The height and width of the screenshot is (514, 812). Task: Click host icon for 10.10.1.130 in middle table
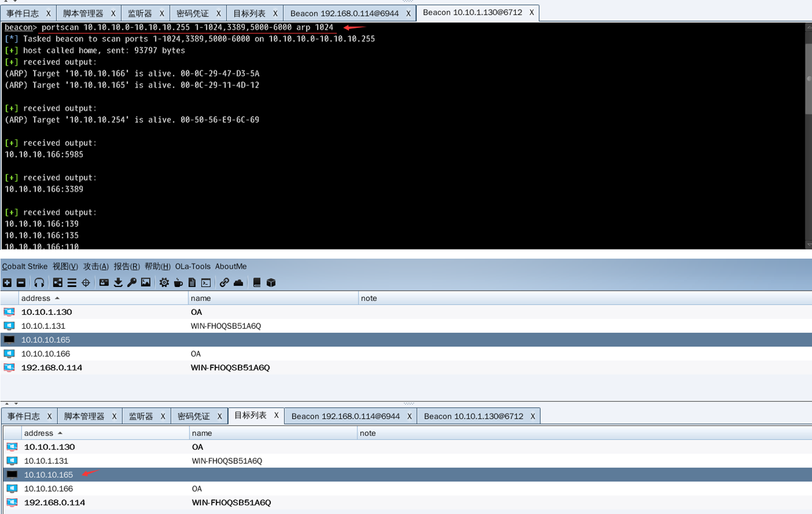(x=9, y=312)
